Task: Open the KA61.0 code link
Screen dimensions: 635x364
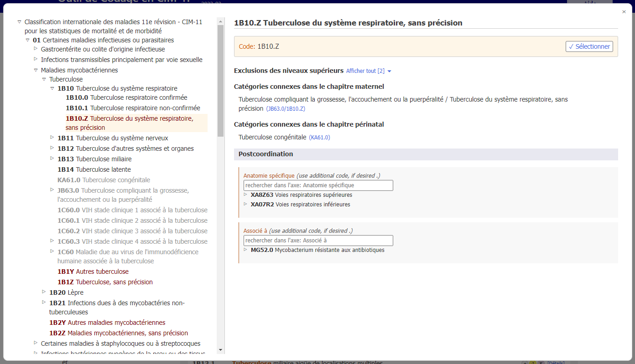Action: click(x=319, y=137)
